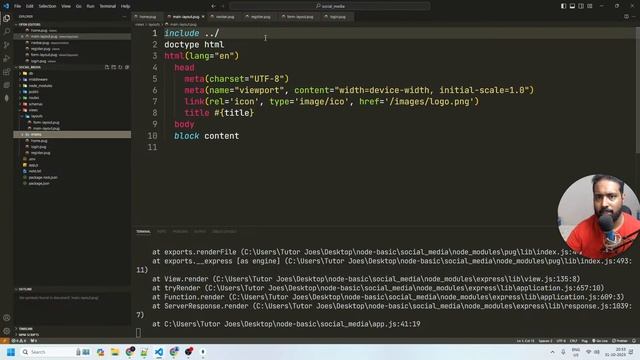Open Explorer panel more actions ellipsis
Screen dimensions: 640x360
[x=124, y=17]
